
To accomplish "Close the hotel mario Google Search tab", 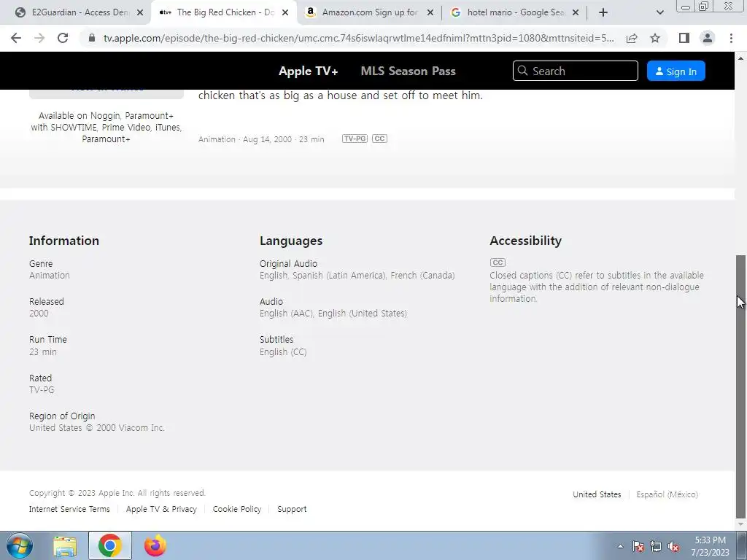I will coord(576,12).
